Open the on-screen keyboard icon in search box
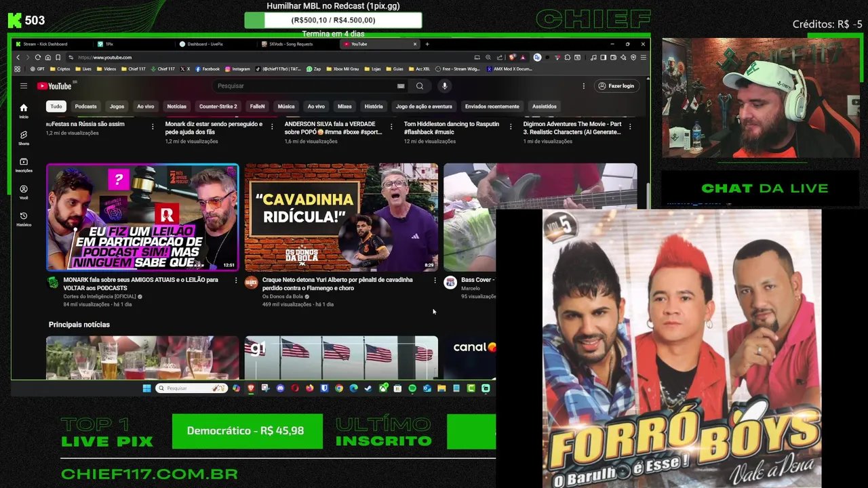Screen dimensions: 868x488 click(x=401, y=86)
